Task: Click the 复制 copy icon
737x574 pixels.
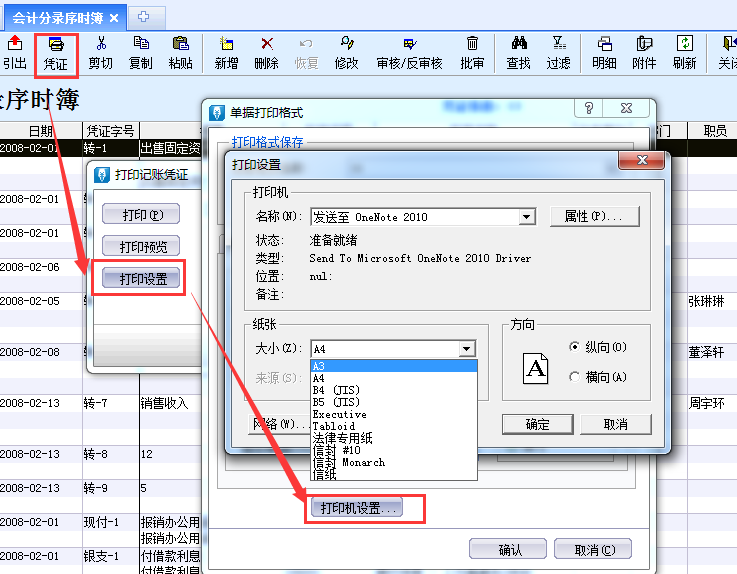Action: (x=141, y=44)
